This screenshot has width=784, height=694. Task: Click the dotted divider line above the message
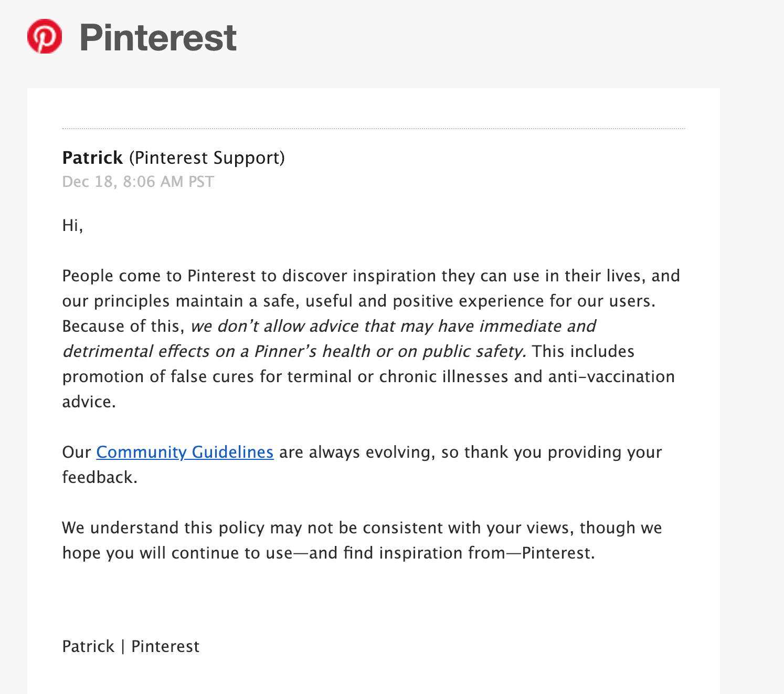[374, 128]
